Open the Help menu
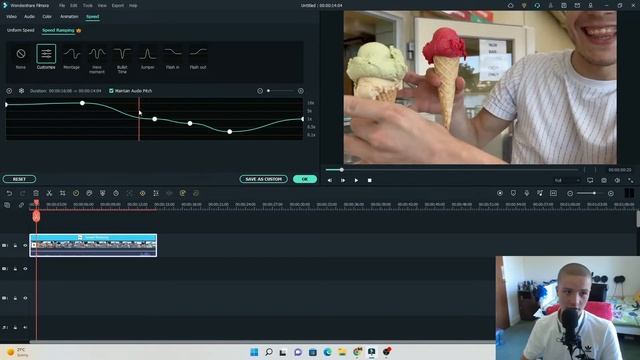 coord(133,6)
